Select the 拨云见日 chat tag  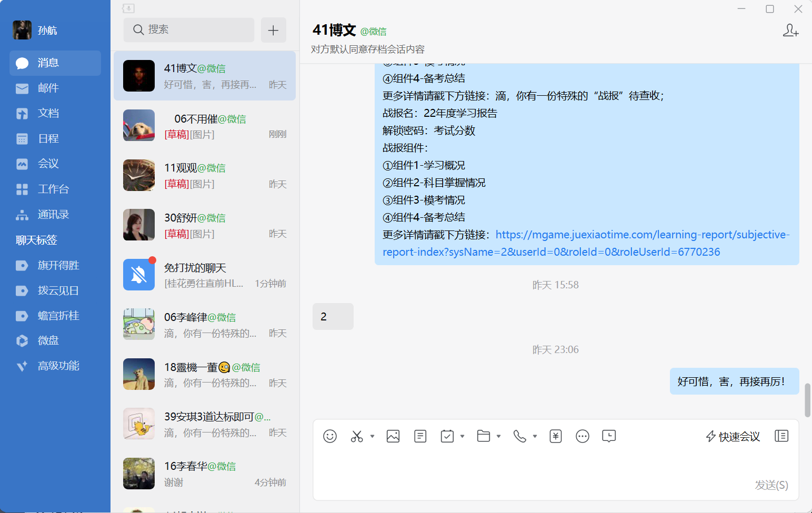(x=55, y=290)
